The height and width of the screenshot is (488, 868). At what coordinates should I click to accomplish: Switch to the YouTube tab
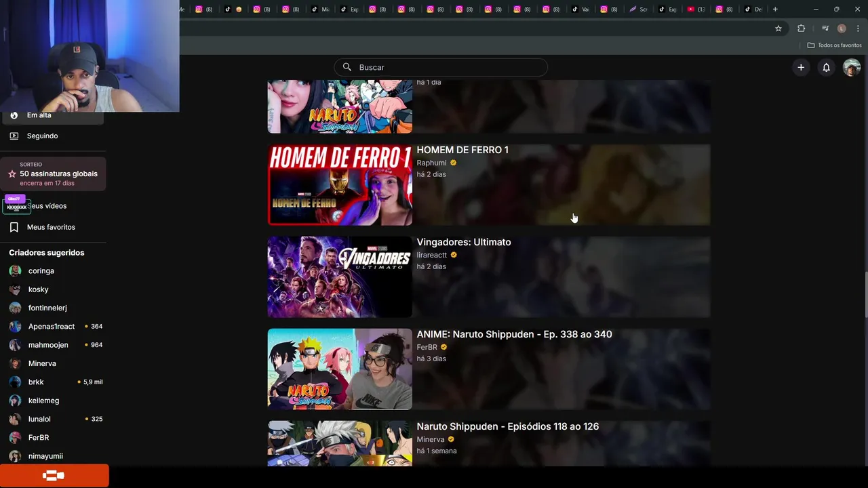[x=696, y=9]
